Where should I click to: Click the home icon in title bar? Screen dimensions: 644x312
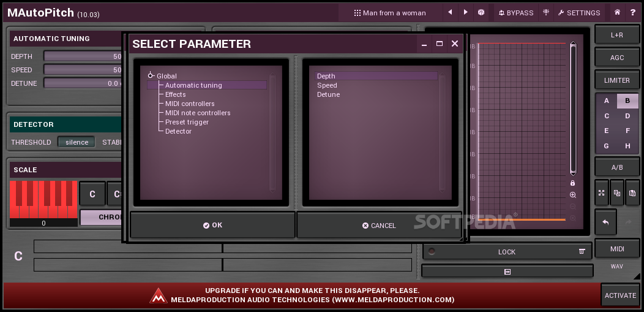tap(617, 12)
